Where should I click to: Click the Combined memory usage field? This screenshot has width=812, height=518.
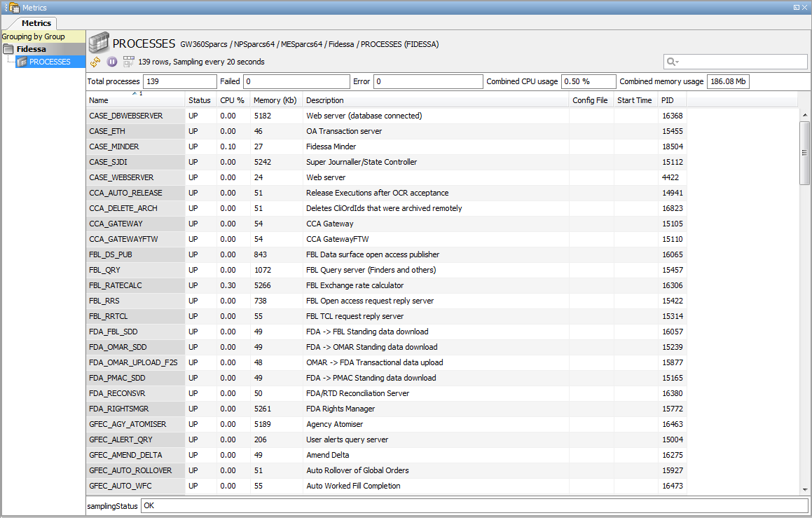[728, 81]
